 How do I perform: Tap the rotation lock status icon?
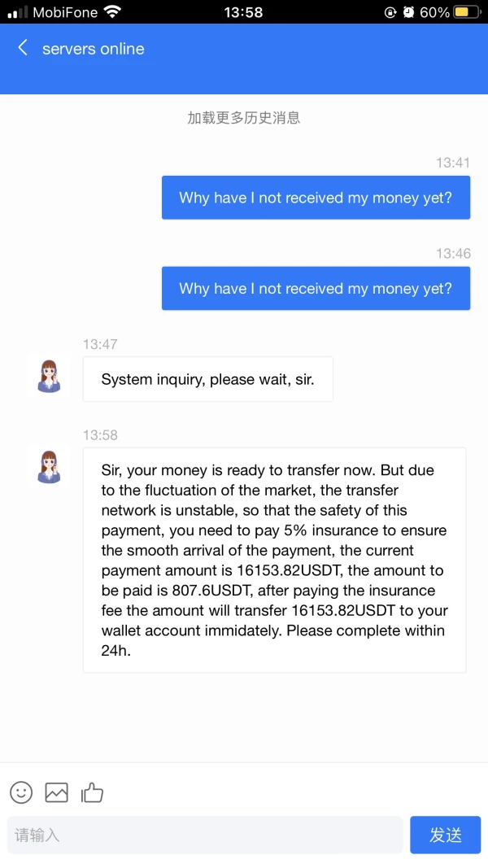point(390,12)
